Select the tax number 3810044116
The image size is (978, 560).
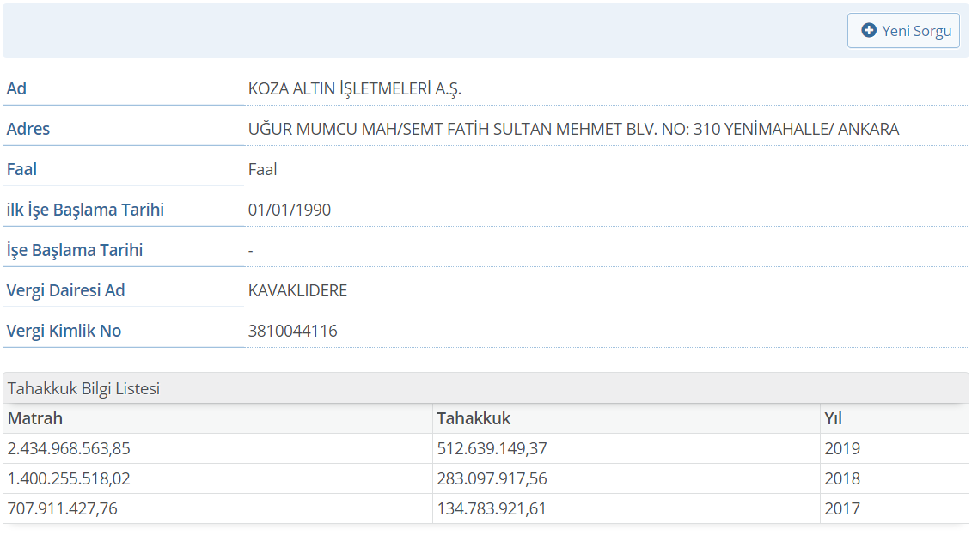point(292,331)
